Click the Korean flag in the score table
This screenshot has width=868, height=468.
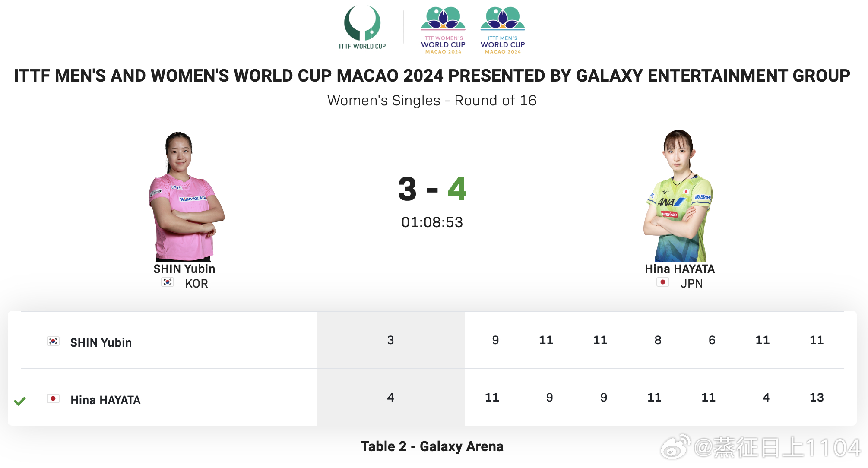click(53, 342)
